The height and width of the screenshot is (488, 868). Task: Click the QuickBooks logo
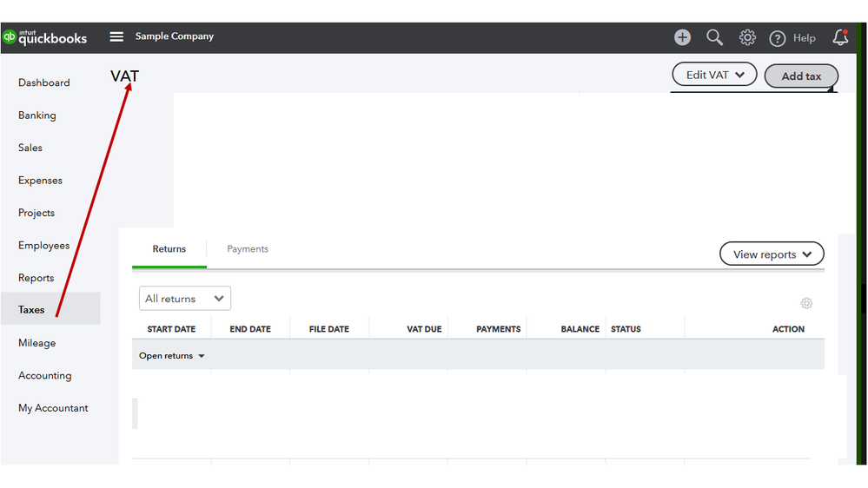click(45, 37)
